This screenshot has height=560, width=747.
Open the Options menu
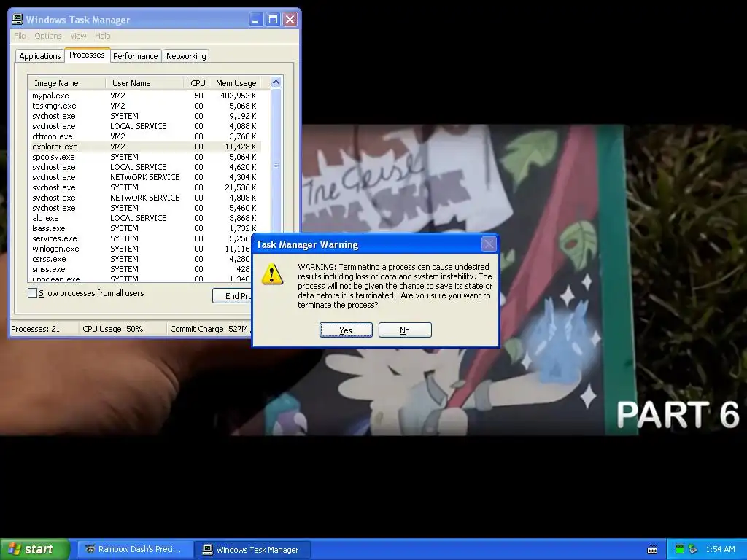click(47, 36)
